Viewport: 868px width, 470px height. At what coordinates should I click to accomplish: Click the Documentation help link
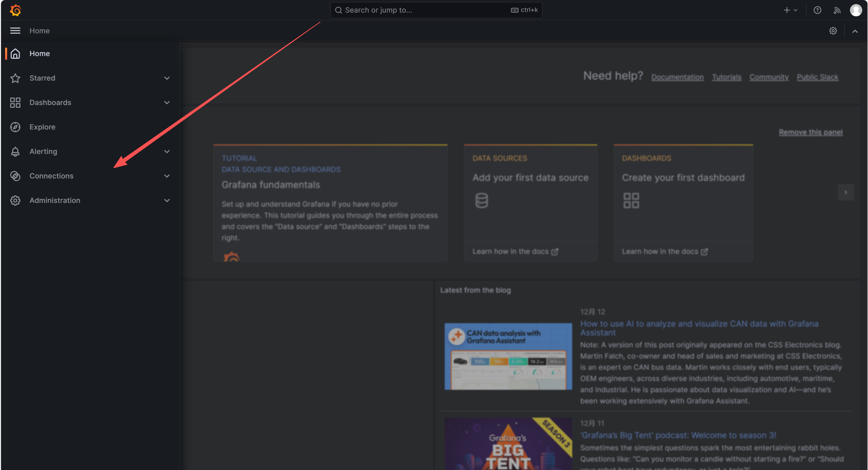coord(677,77)
